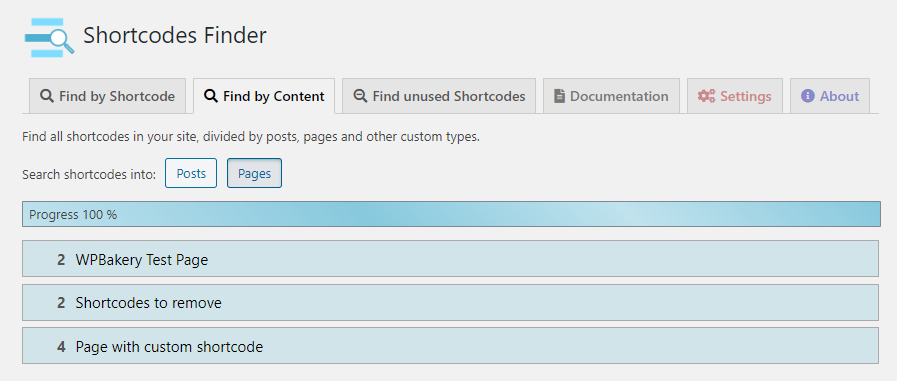Viewport: 897px width, 381px height.
Task: Open the Find by Shortcode tab label
Action: tap(117, 96)
